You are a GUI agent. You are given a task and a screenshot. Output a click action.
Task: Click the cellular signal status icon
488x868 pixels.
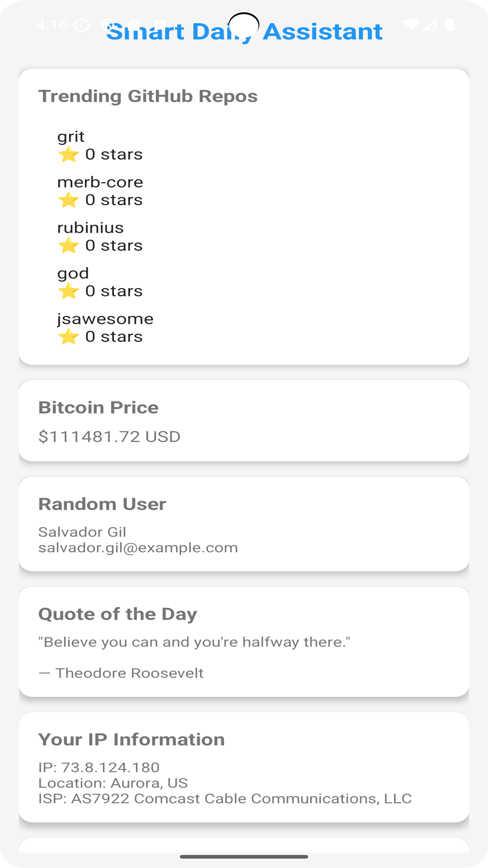point(431,24)
